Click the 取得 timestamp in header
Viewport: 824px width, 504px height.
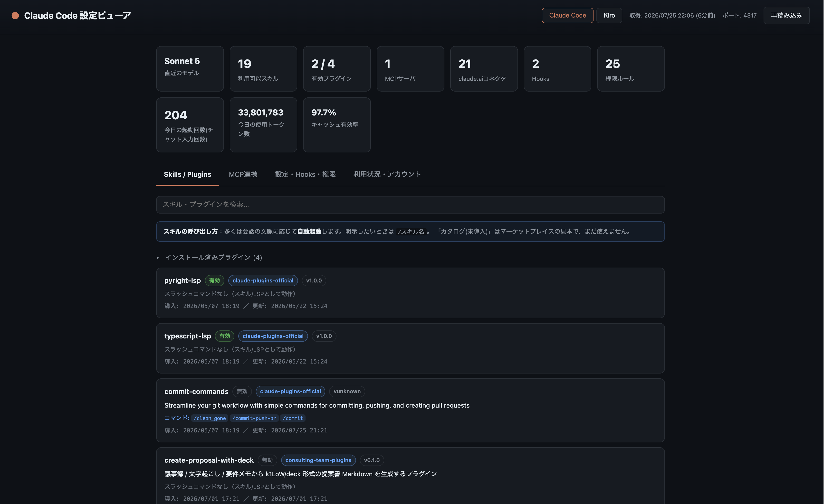click(x=672, y=15)
